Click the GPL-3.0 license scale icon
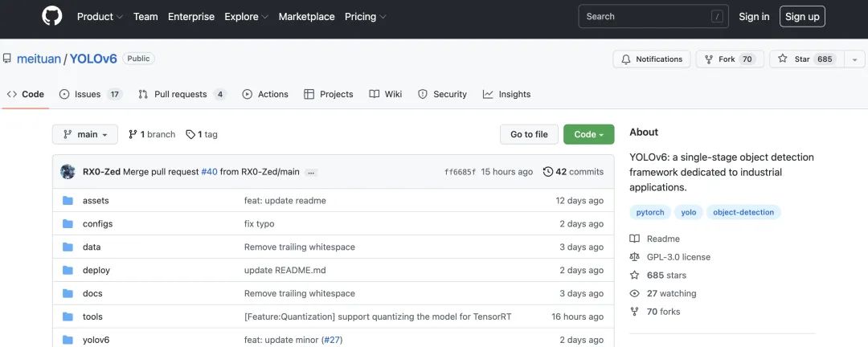This screenshot has height=347, width=868. (635, 257)
